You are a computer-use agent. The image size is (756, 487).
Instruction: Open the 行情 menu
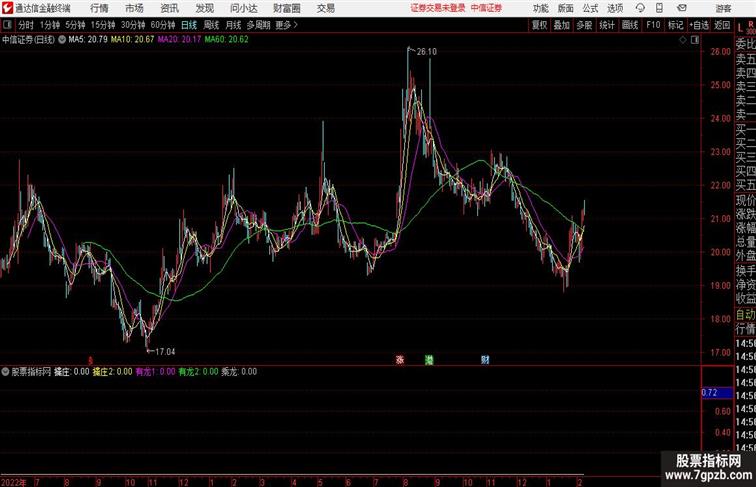pos(99,8)
